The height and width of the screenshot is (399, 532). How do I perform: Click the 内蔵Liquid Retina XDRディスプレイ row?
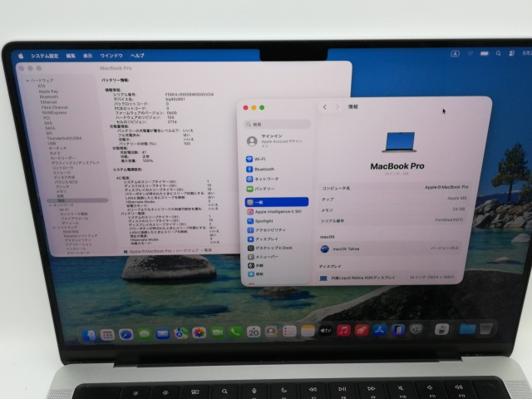[387, 278]
